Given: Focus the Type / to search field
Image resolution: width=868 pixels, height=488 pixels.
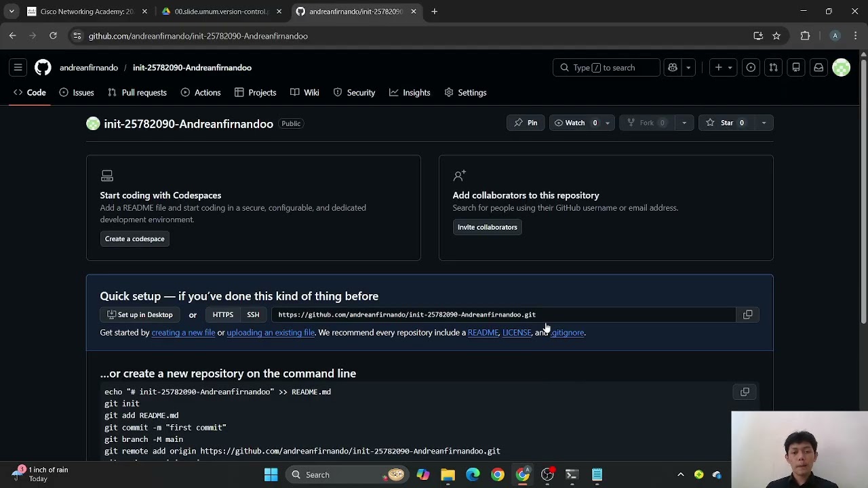Looking at the screenshot, I should coord(606,68).
